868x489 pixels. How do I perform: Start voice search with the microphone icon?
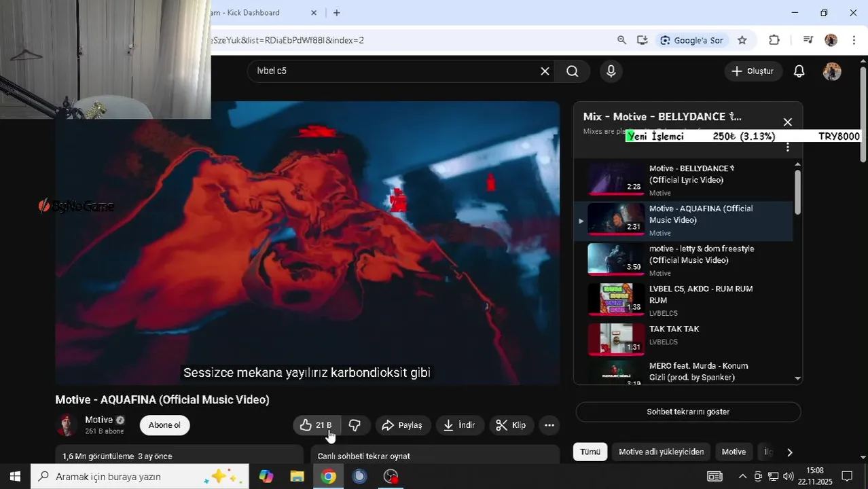pos(611,71)
